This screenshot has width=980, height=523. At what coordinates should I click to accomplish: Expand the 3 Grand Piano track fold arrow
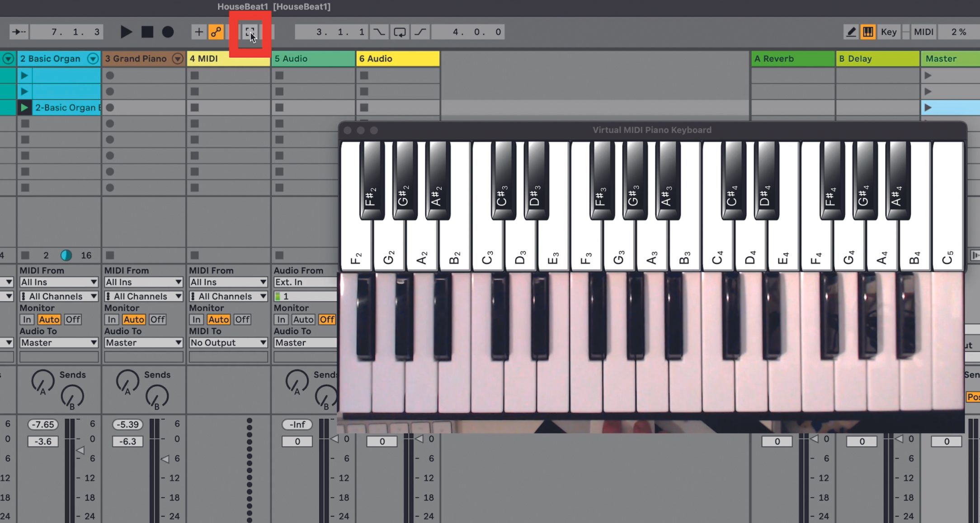[x=178, y=59]
